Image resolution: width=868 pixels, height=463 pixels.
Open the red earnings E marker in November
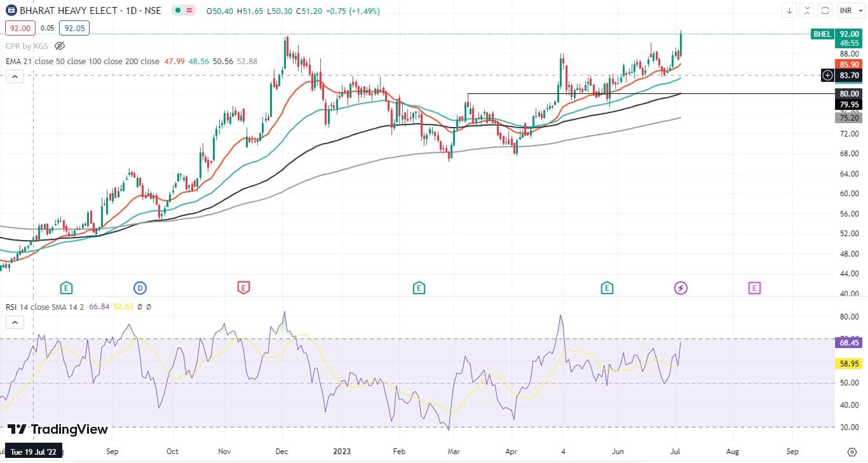(243, 288)
